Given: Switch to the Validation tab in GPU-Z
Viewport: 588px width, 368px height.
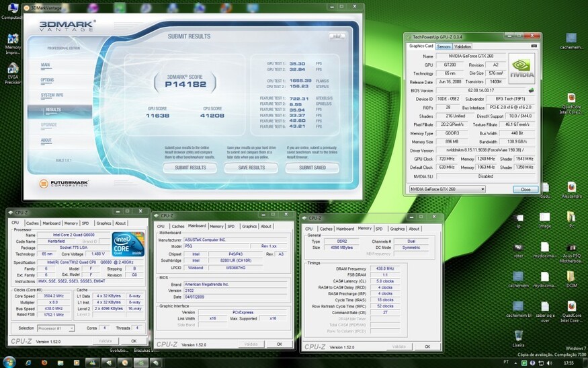Looking at the screenshot, I should [462, 46].
